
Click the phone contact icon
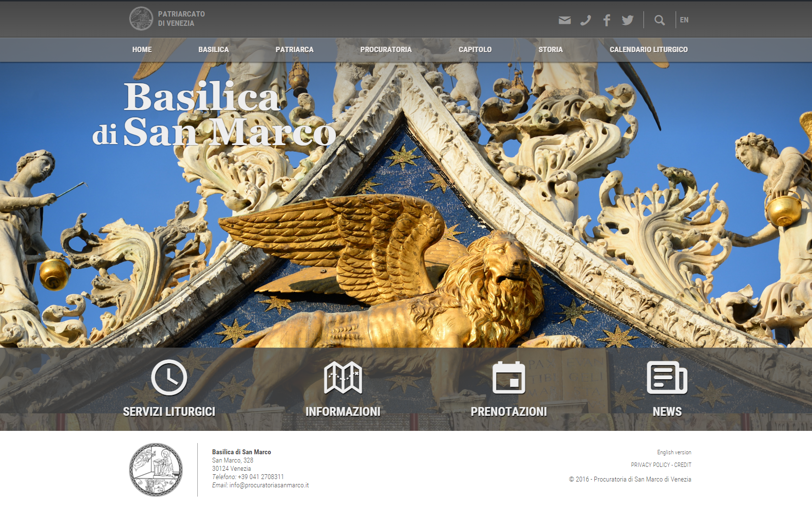point(585,20)
